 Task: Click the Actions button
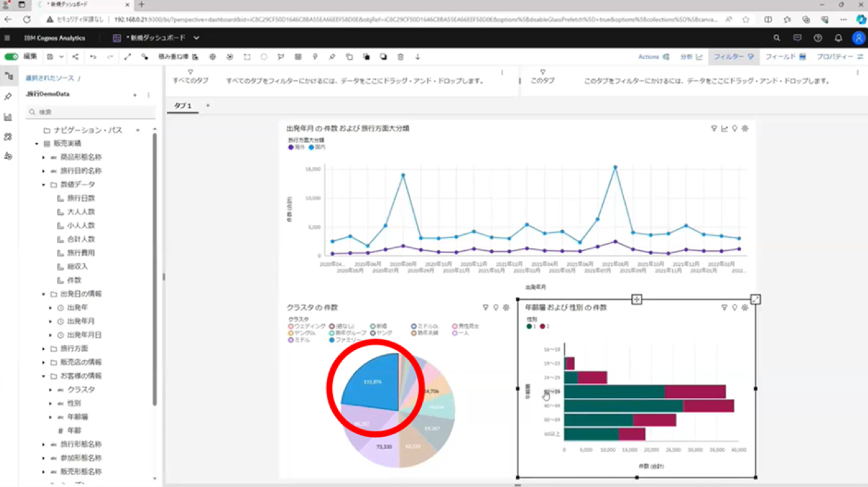654,57
